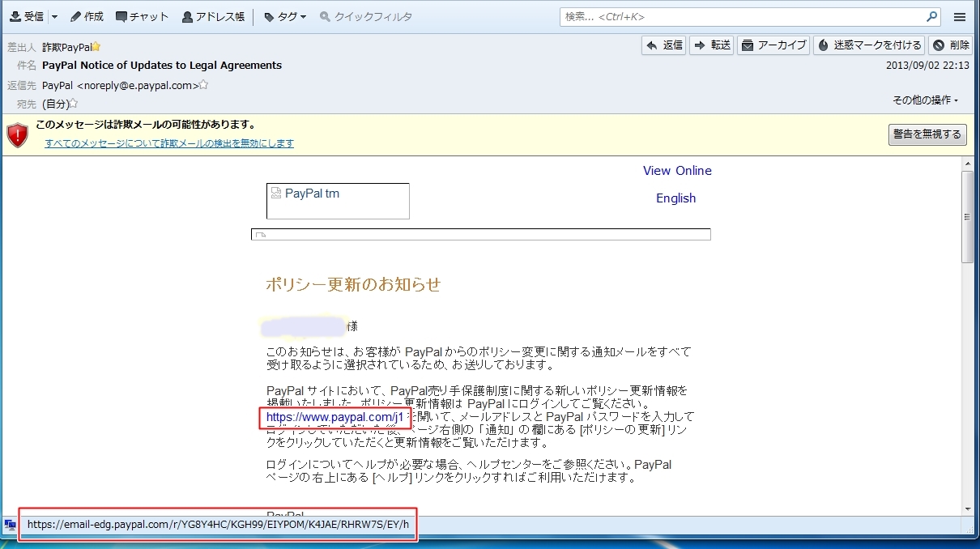Click the magnifier icon in the search box
Image resolution: width=980 pixels, height=549 pixels.
pos(932,16)
